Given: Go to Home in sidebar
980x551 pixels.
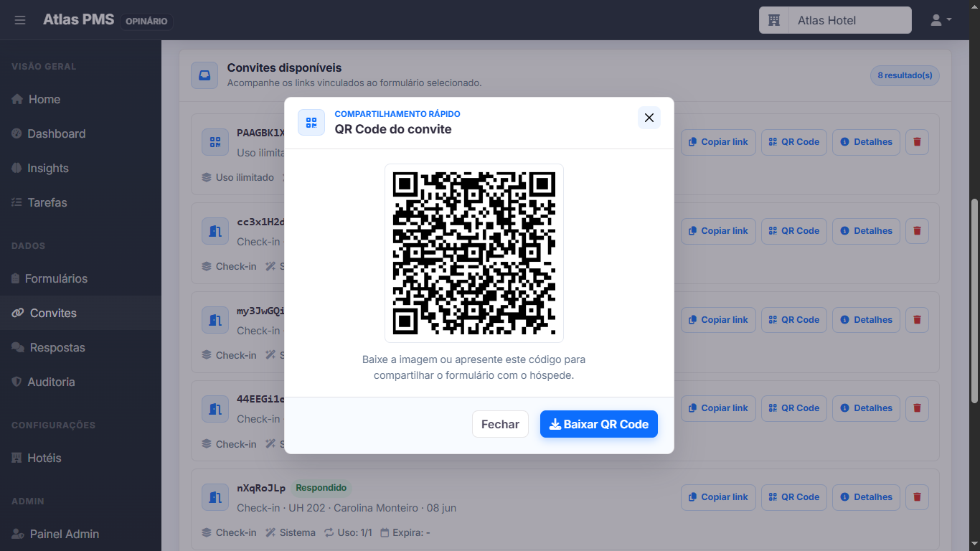Looking at the screenshot, I should (x=80, y=99).
